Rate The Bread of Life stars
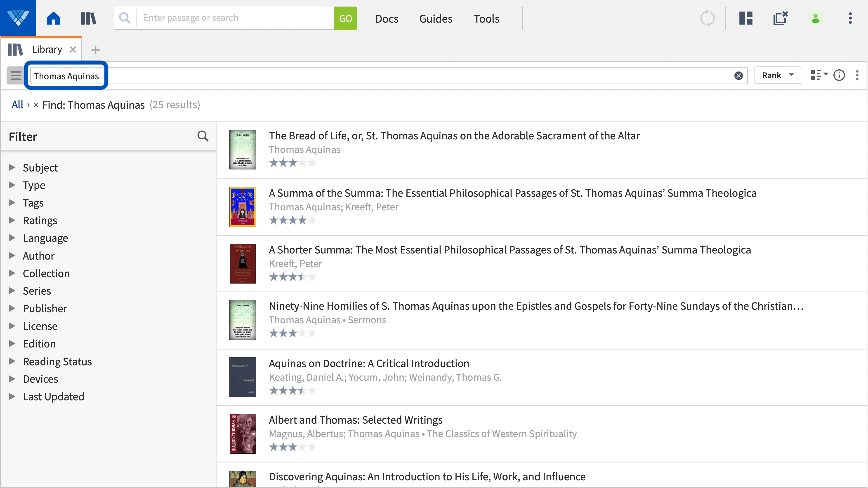The height and width of the screenshot is (488, 868). click(292, 163)
